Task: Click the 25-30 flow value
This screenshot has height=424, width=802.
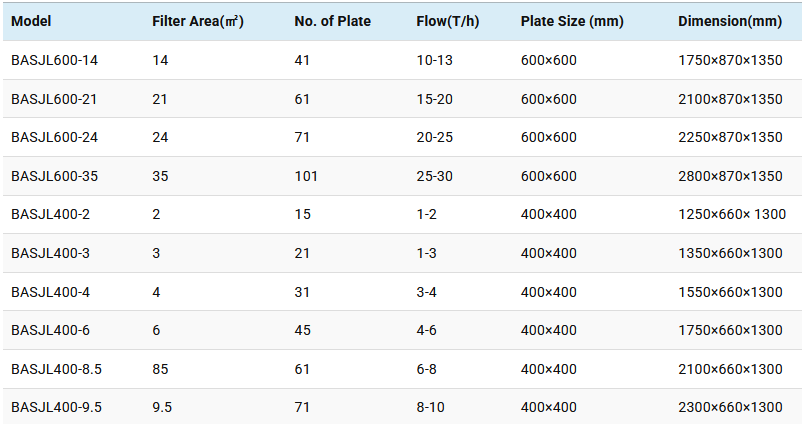Action: click(x=435, y=176)
